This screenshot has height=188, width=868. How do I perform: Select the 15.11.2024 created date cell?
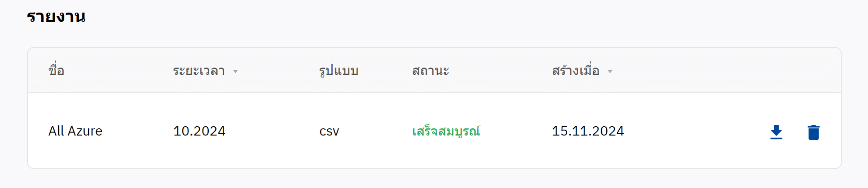[x=587, y=131]
